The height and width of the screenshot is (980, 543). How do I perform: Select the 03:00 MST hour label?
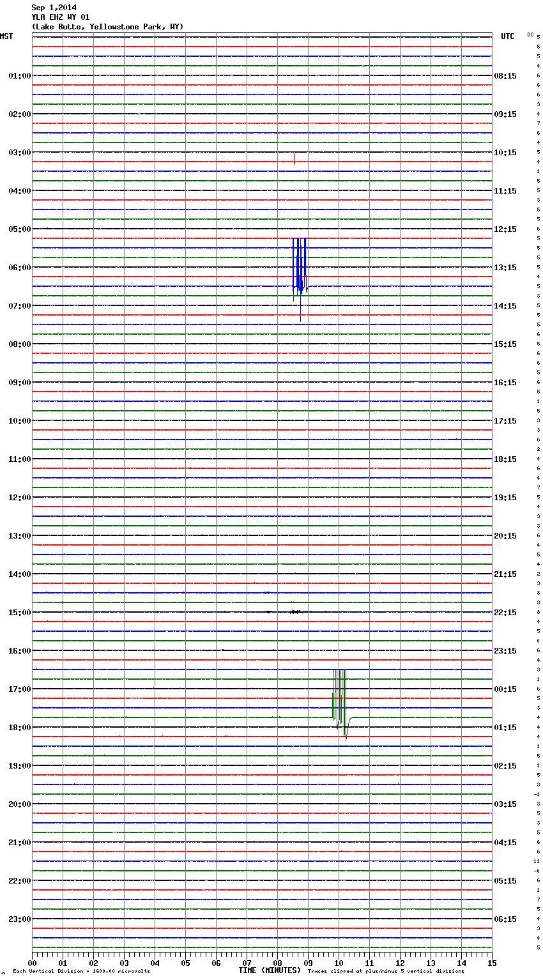pos(20,153)
